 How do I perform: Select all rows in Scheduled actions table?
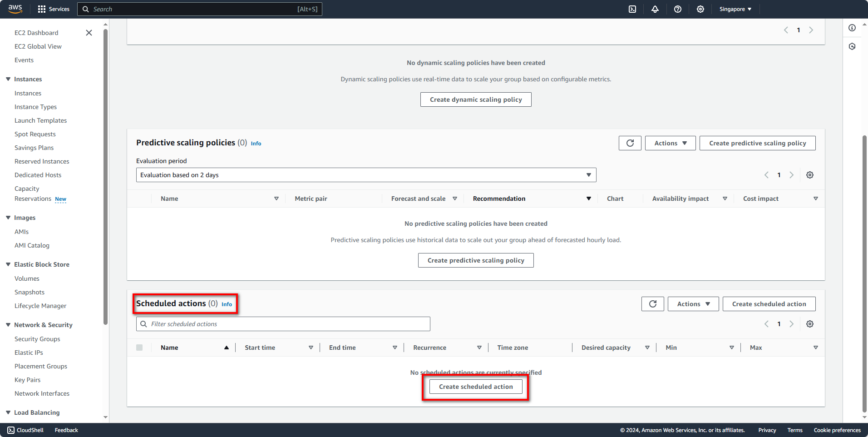139,347
